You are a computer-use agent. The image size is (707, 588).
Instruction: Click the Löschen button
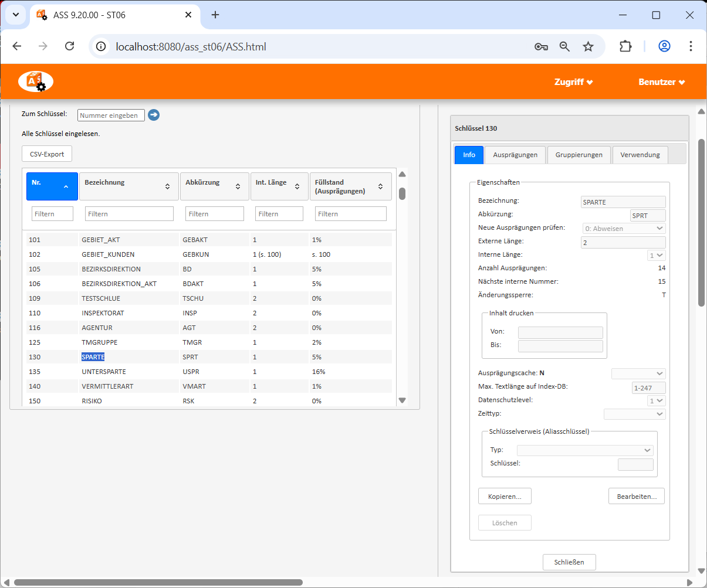pos(505,522)
